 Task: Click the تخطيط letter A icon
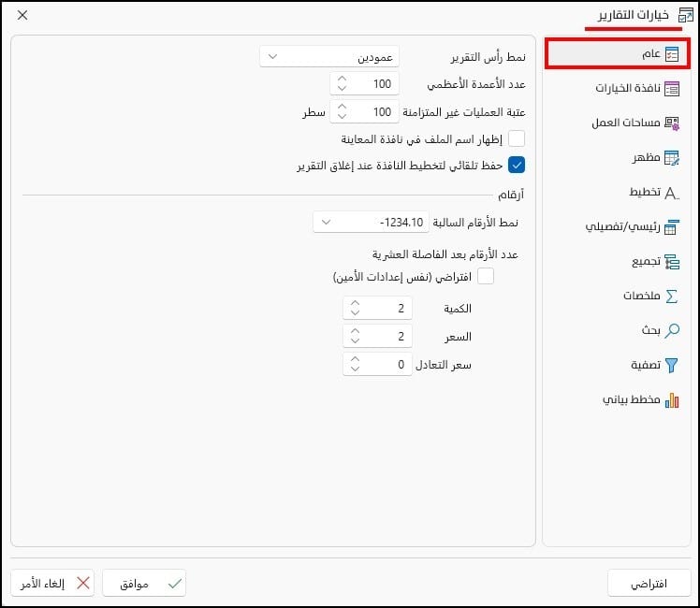point(671,193)
